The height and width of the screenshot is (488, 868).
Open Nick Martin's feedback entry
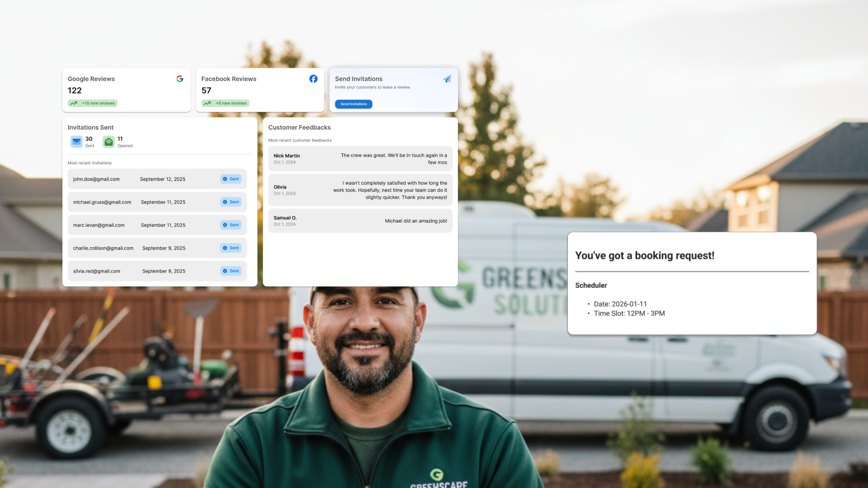pyautogui.click(x=360, y=159)
